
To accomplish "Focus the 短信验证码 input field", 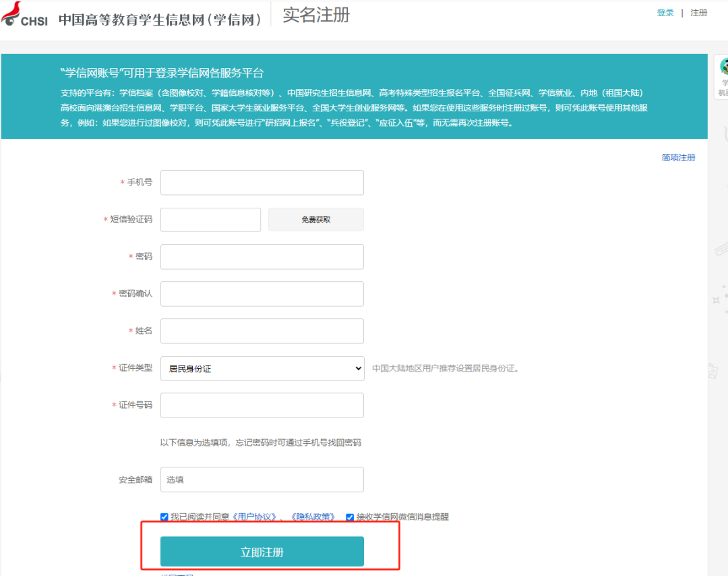I will click(x=210, y=220).
